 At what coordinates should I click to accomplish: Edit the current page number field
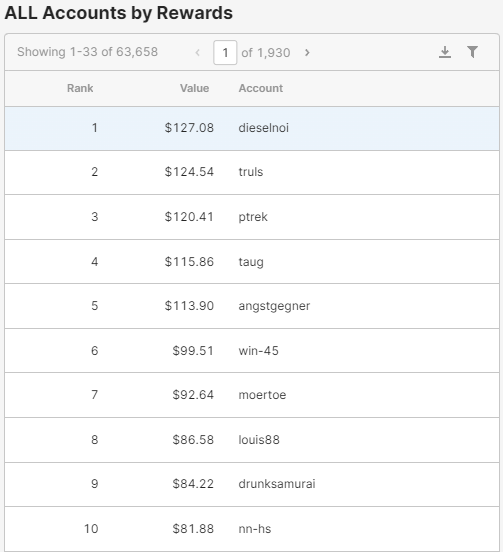(x=225, y=52)
